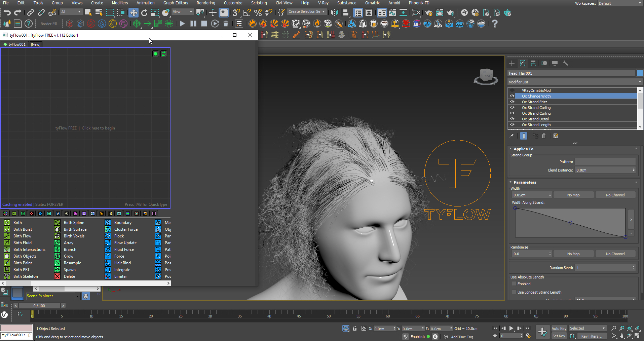The height and width of the screenshot is (341, 644).
Task: Open the Graph Editors menu
Action: point(176,3)
